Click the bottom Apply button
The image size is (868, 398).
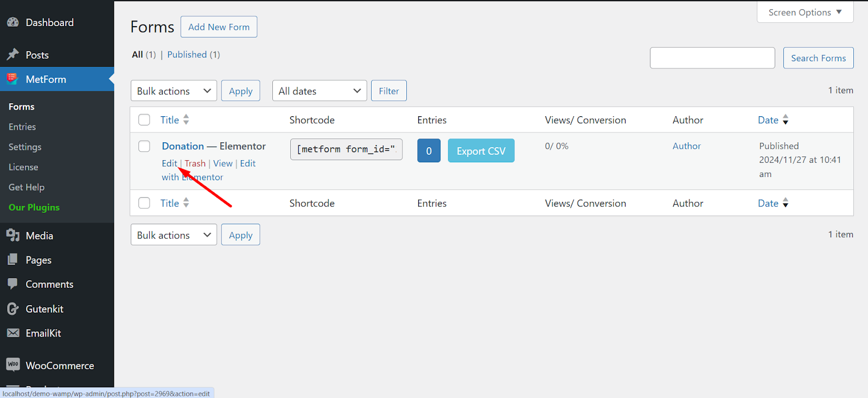pos(241,235)
